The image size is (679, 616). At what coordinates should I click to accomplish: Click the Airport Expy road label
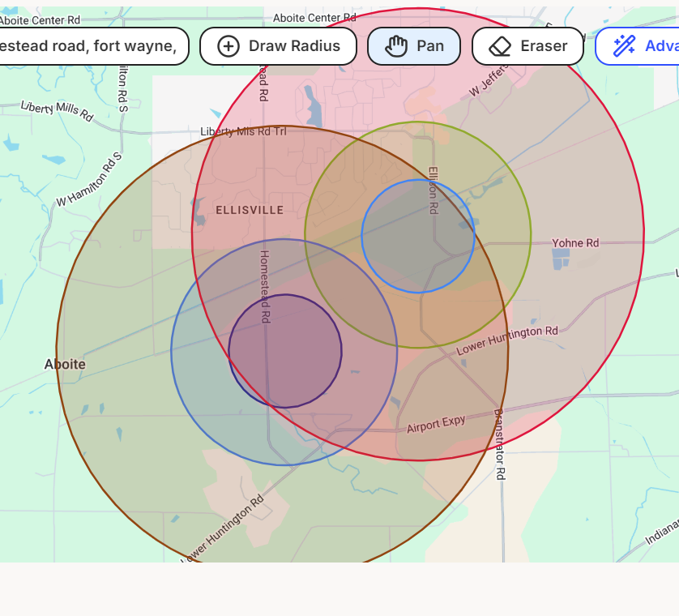tap(436, 424)
